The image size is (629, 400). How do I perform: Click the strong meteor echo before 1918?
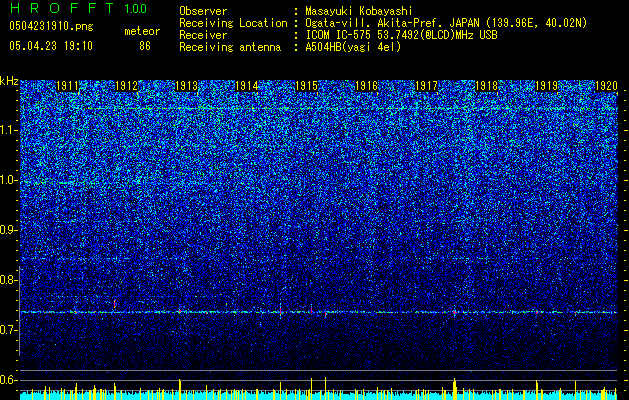click(x=455, y=312)
